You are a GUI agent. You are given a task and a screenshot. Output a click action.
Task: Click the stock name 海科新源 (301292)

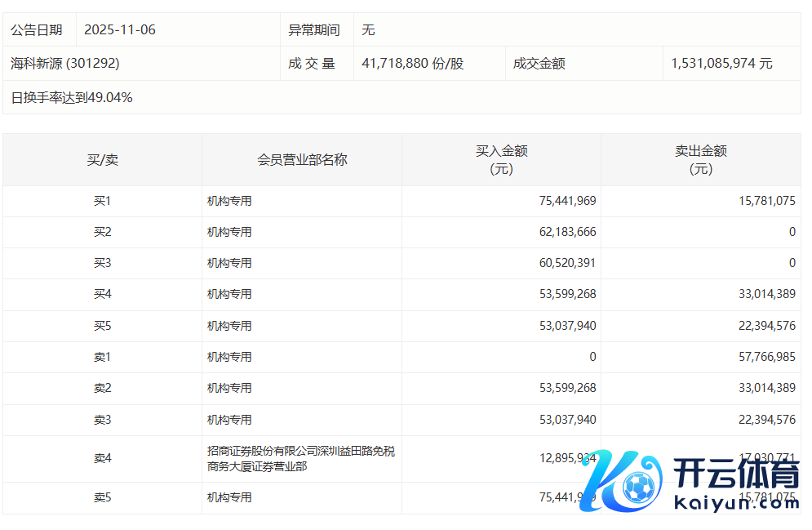point(65,64)
